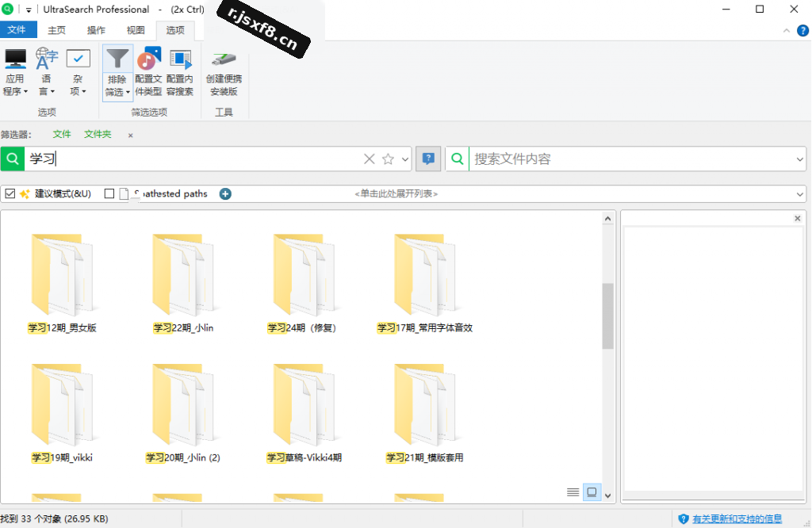The height and width of the screenshot is (528, 812).
Task: Remove active filters with small x
Action: (131, 135)
